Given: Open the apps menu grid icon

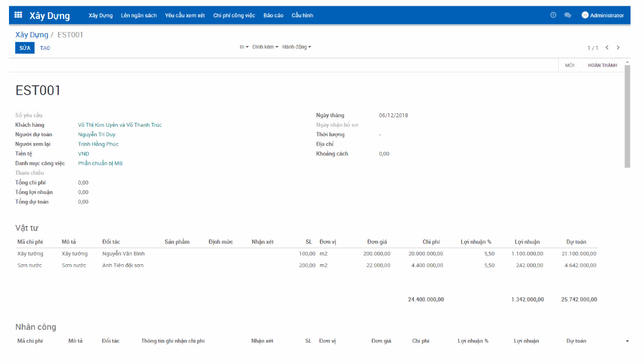Looking at the screenshot, I should tap(18, 15).
